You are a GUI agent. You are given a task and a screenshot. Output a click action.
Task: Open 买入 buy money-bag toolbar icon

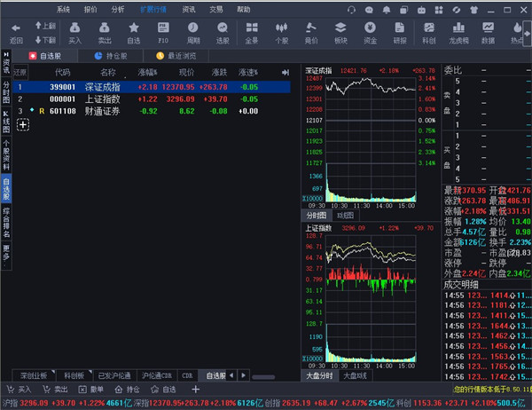point(74,28)
